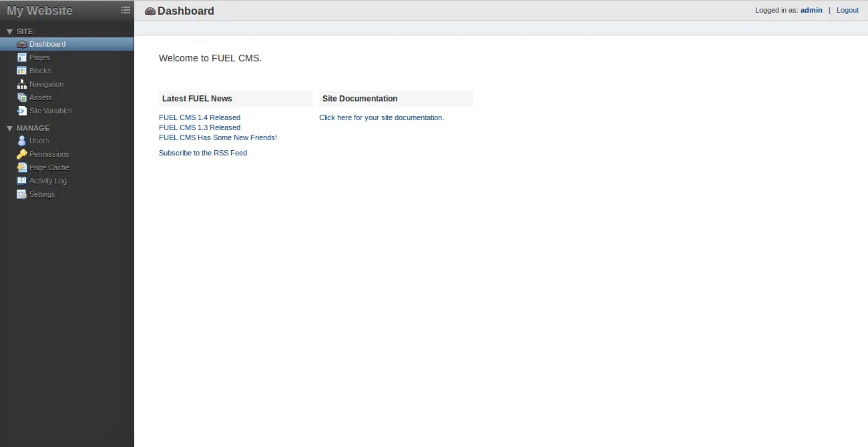Click here for your site documentation link

[x=381, y=117]
